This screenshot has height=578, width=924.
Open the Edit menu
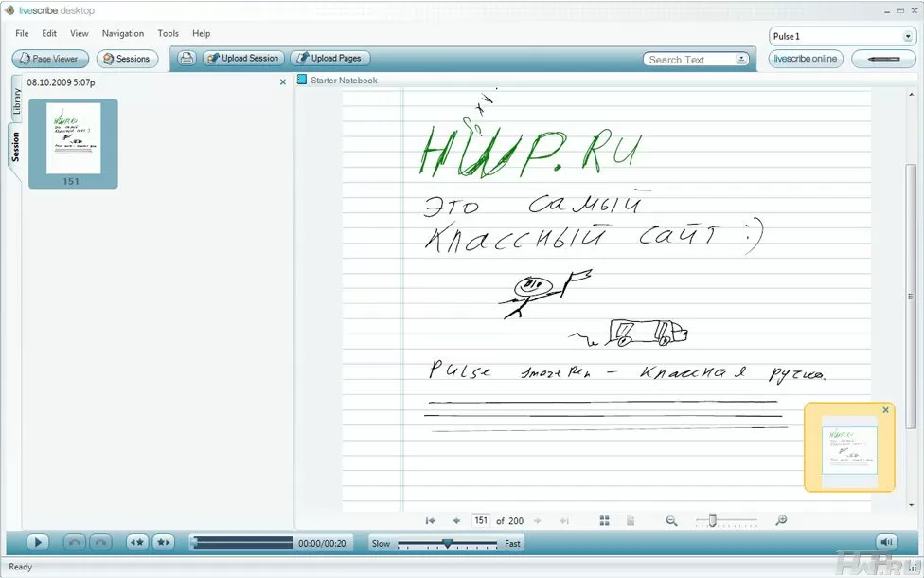tap(49, 33)
